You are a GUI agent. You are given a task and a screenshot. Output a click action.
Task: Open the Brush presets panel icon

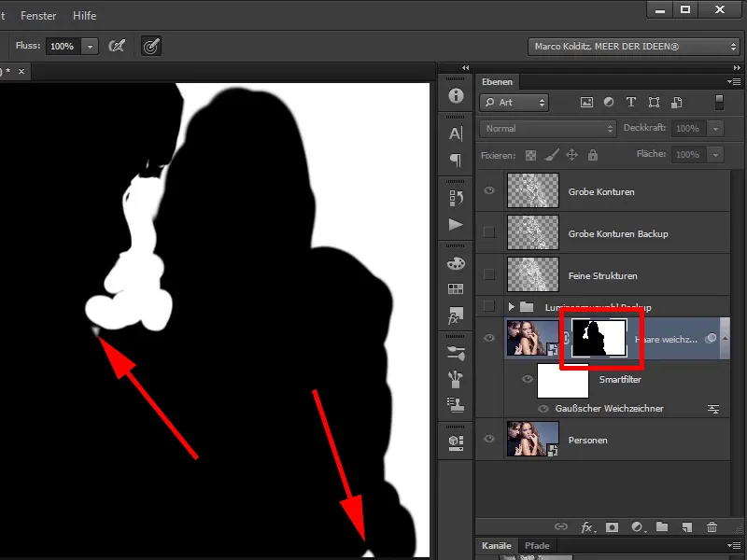[456, 354]
